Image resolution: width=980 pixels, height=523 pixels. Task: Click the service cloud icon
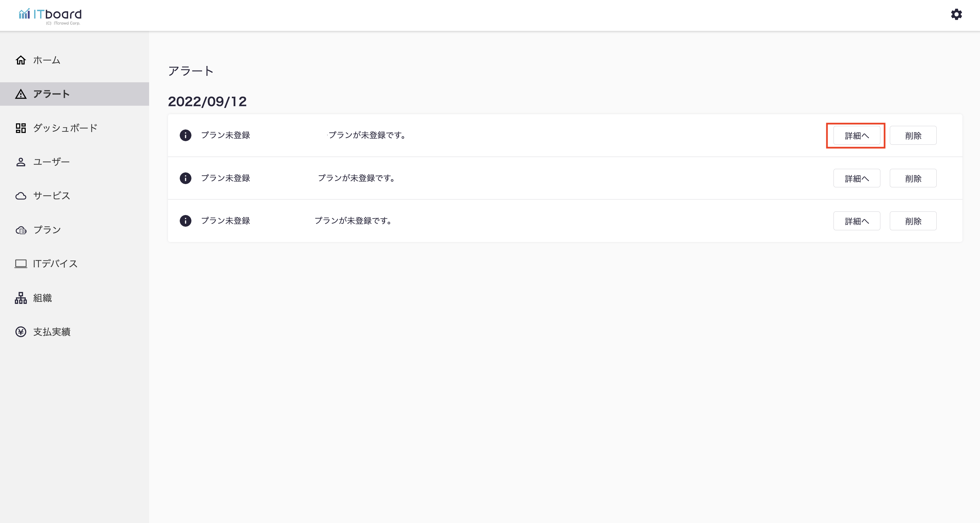(21, 196)
